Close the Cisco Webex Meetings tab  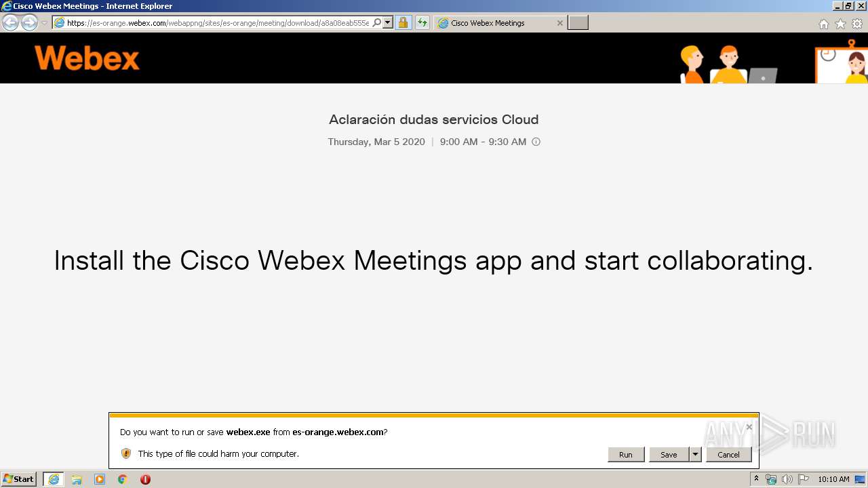[x=559, y=23]
